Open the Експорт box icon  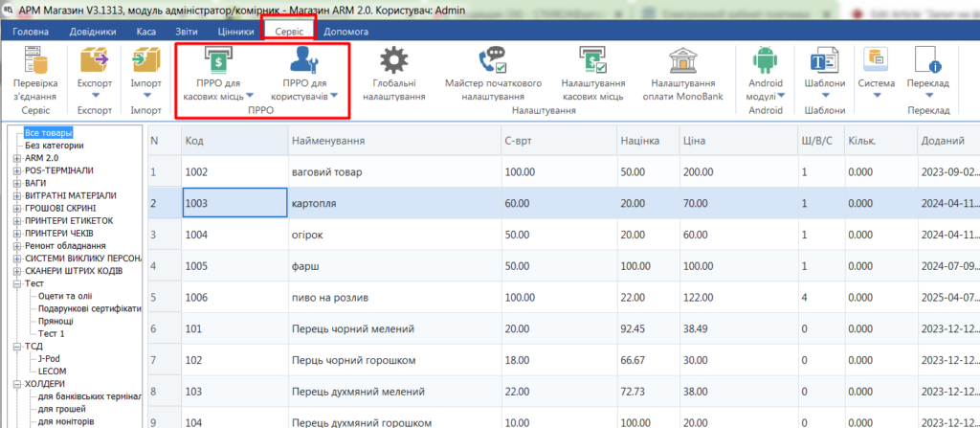tap(94, 62)
